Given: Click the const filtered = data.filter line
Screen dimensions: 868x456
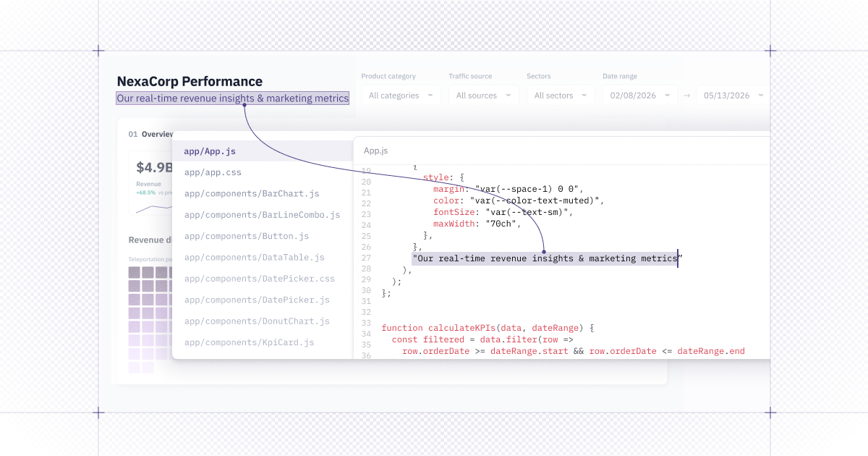Looking at the screenshot, I should pos(482,339).
